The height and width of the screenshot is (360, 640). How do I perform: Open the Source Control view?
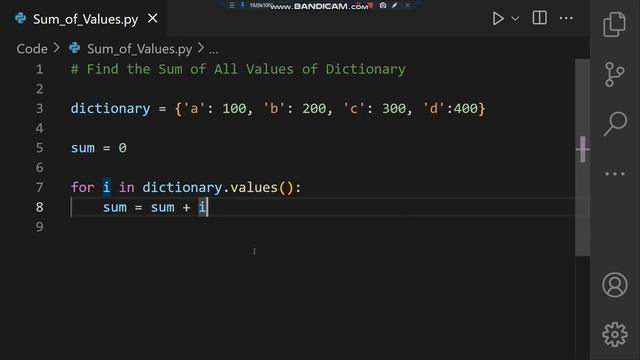point(614,74)
